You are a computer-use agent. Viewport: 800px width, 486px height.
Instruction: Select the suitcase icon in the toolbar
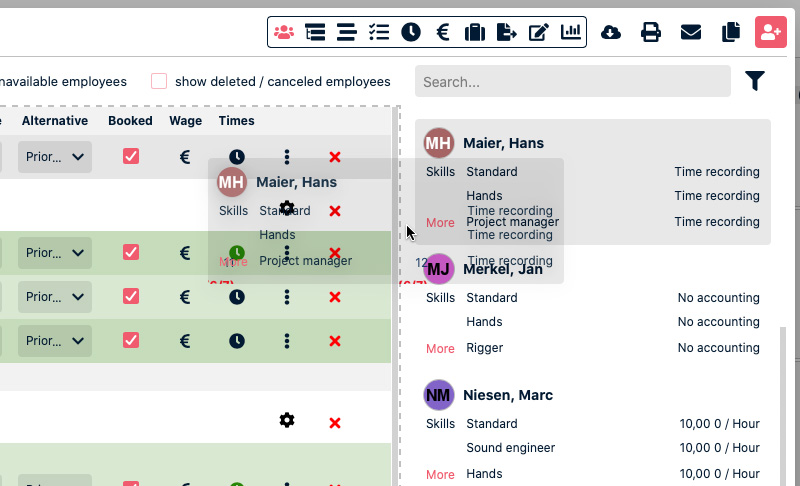(475, 32)
